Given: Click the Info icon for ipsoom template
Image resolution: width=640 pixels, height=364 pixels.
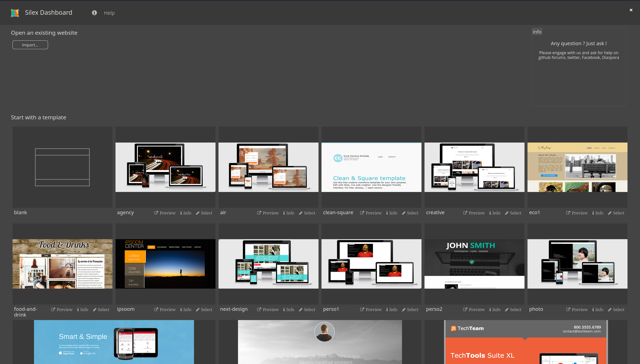Looking at the screenshot, I should coord(181,310).
